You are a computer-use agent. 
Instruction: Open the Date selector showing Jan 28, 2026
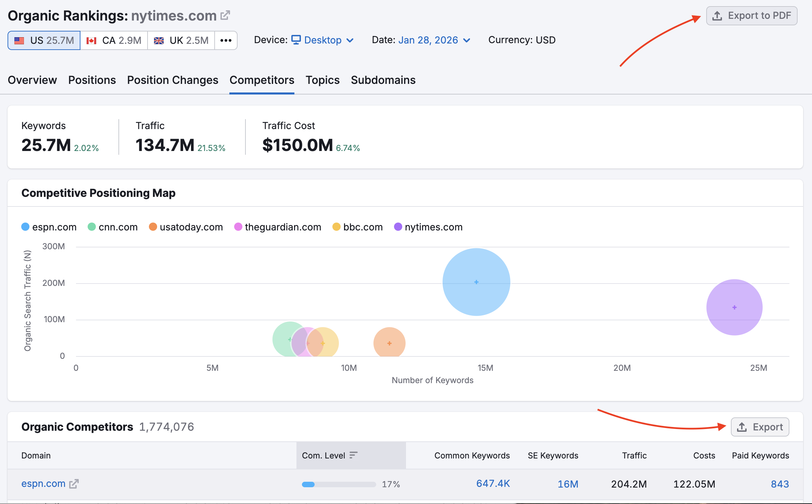pos(428,40)
